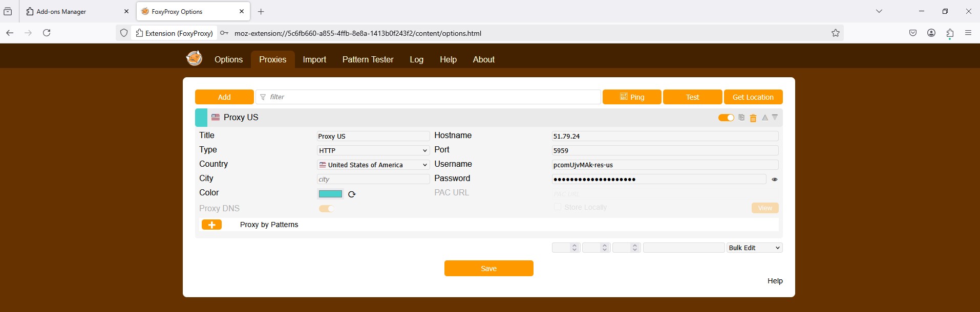Open the proxy Type dropdown

point(373,151)
